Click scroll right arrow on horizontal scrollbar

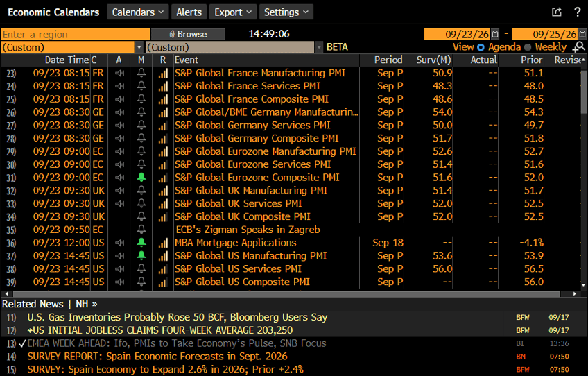575,294
